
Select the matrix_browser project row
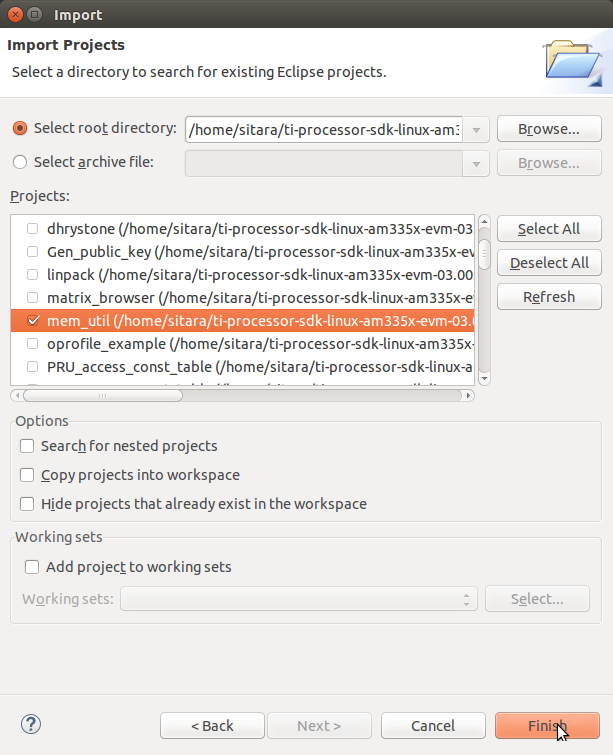coord(250,298)
